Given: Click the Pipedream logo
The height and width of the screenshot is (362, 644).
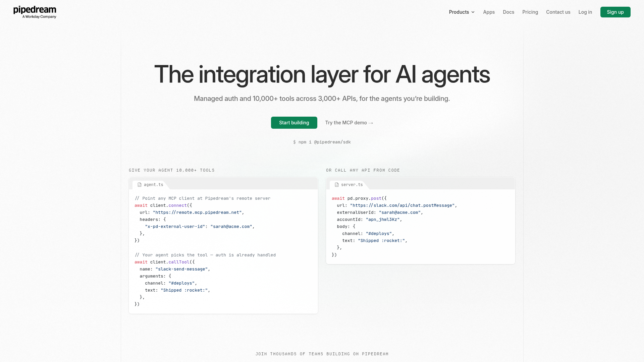Looking at the screenshot, I should (x=35, y=12).
